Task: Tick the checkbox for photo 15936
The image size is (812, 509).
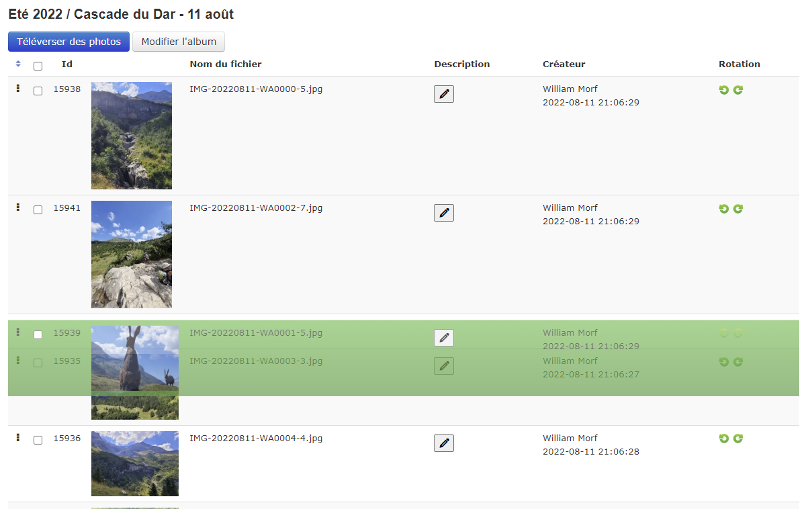Action: coord(38,440)
